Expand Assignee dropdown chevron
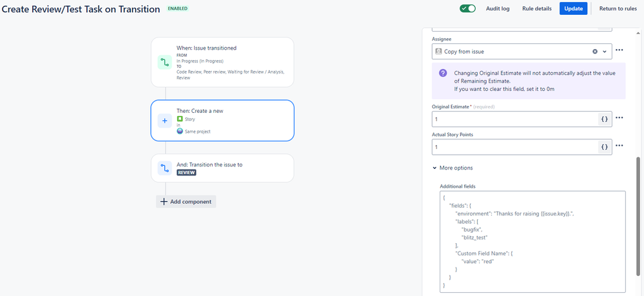The width and height of the screenshot is (644, 296). tap(604, 52)
